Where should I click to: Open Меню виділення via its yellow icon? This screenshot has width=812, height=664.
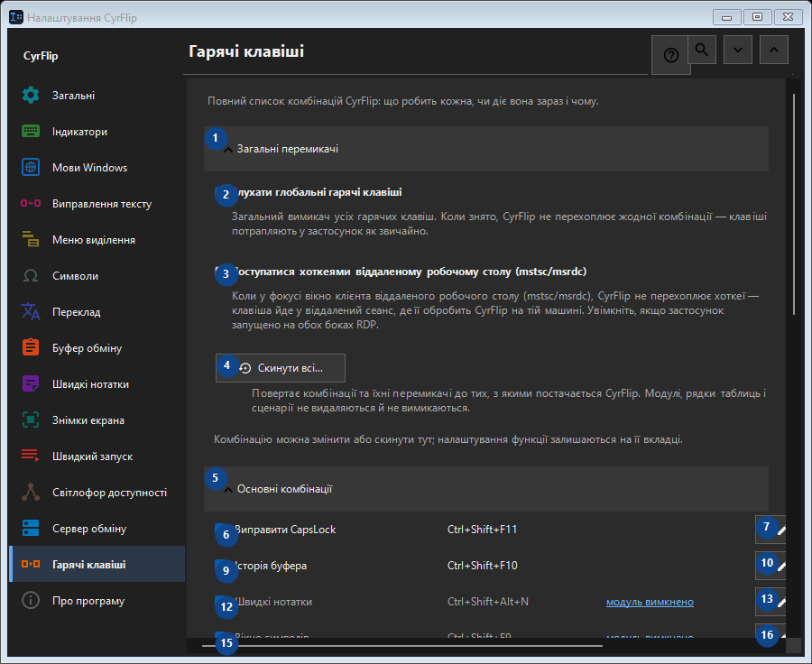pyautogui.click(x=31, y=240)
